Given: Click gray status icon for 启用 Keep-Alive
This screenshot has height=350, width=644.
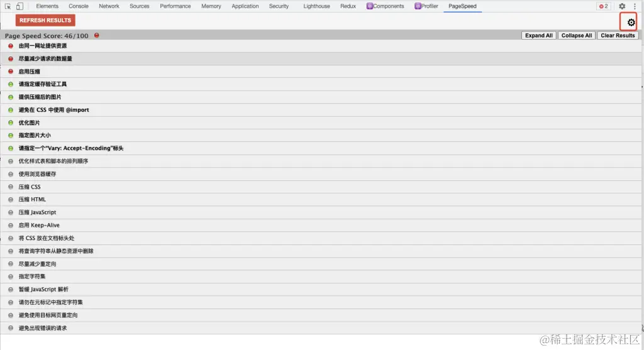Looking at the screenshot, I should pos(11,225).
